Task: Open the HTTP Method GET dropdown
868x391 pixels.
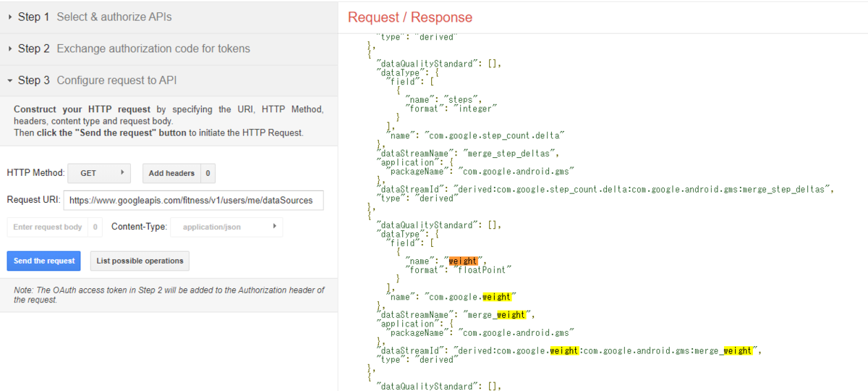Action: click(98, 173)
